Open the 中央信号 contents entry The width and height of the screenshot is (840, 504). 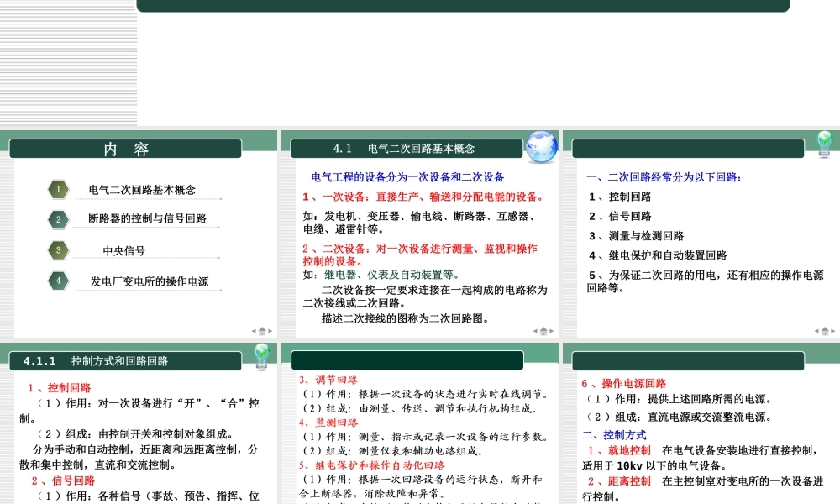pyautogui.click(x=123, y=250)
